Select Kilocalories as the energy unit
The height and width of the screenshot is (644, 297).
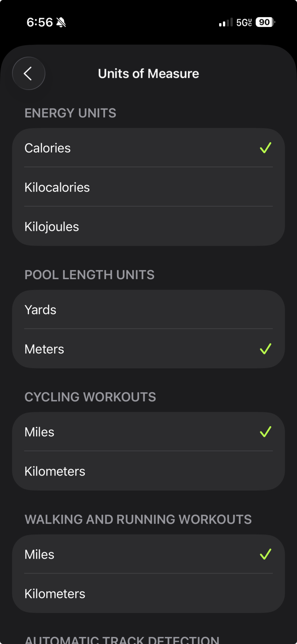coord(148,187)
